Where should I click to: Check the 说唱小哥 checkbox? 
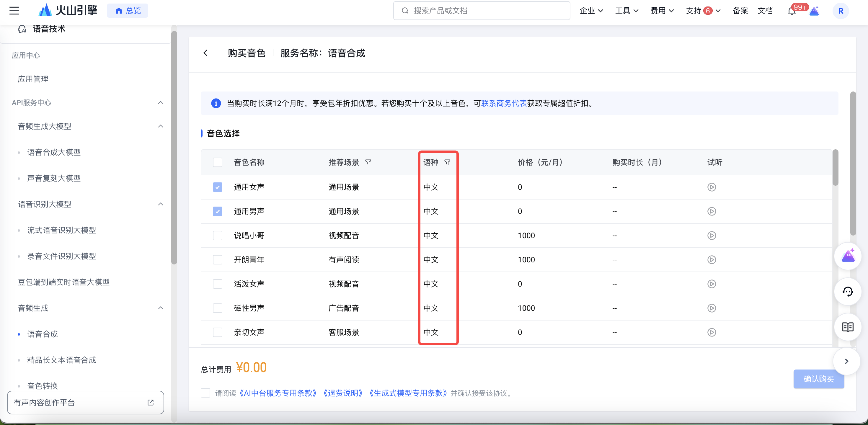[x=218, y=236]
